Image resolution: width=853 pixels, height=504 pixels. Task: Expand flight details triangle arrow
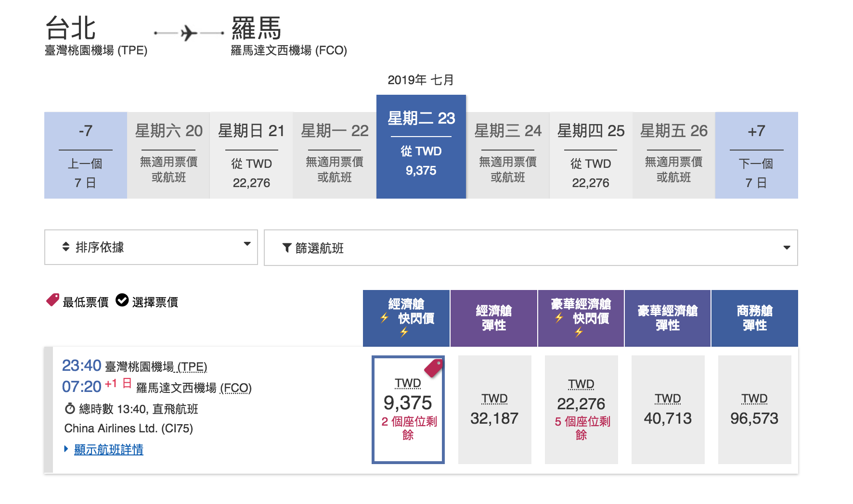66,449
